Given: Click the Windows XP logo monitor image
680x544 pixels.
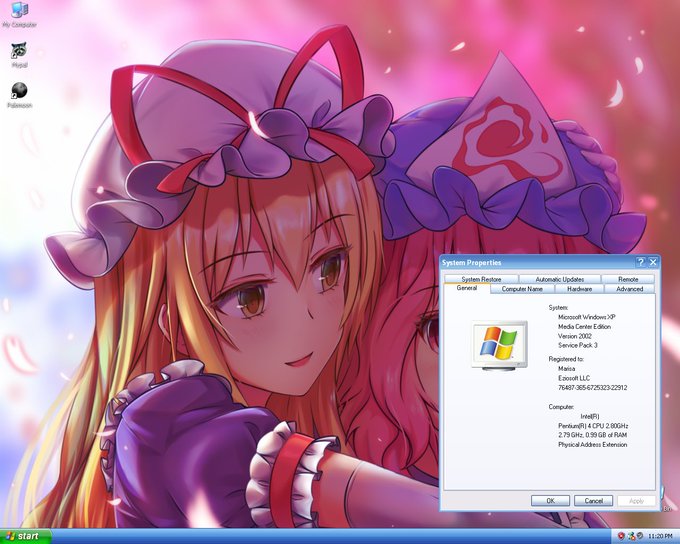Looking at the screenshot, I should [x=500, y=345].
